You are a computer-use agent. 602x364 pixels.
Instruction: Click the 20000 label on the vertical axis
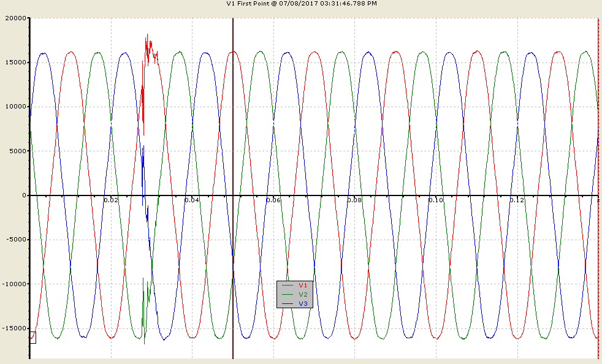pyautogui.click(x=16, y=18)
